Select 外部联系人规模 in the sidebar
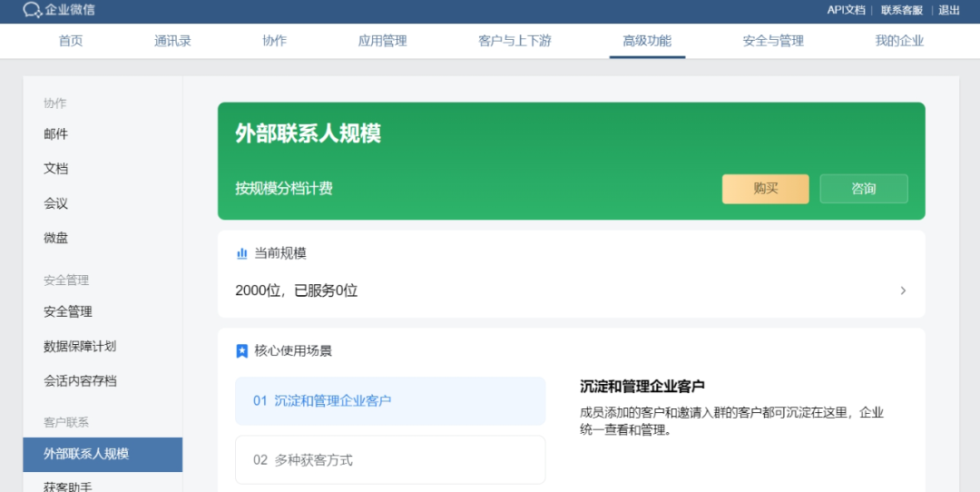The image size is (980, 492). coord(103,455)
